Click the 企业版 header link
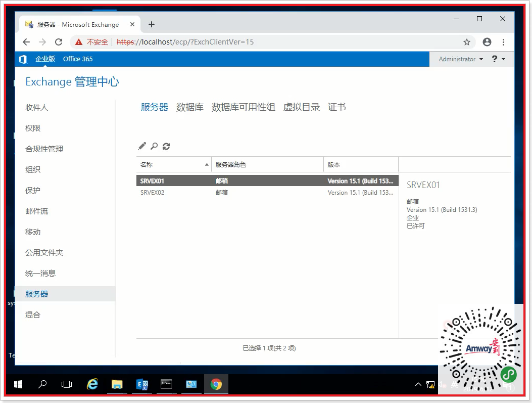Viewport: 532px width, 403px height. click(45, 59)
